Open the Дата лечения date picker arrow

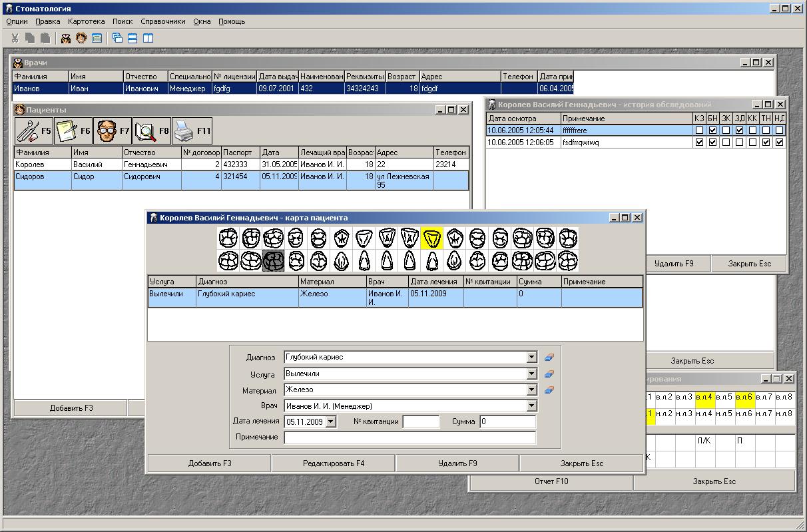[331, 422]
